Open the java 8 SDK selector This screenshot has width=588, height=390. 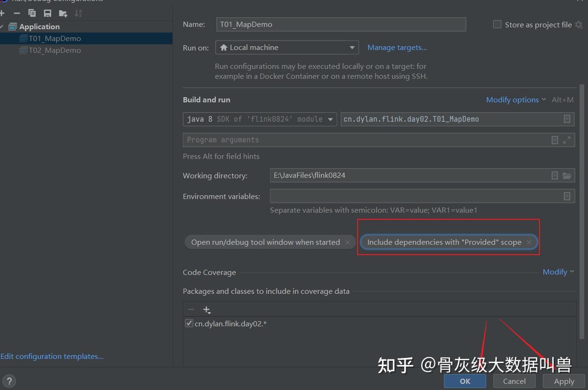point(330,119)
